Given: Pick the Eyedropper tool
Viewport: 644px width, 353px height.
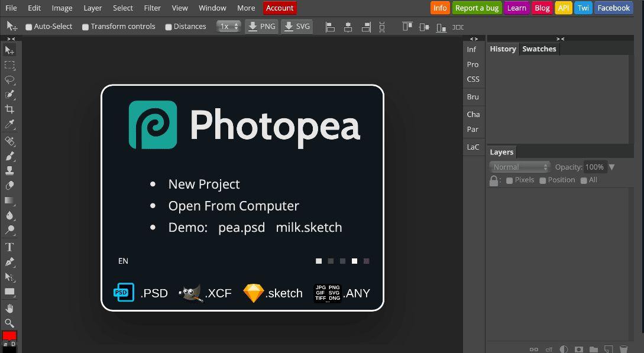Looking at the screenshot, I should click(9, 125).
